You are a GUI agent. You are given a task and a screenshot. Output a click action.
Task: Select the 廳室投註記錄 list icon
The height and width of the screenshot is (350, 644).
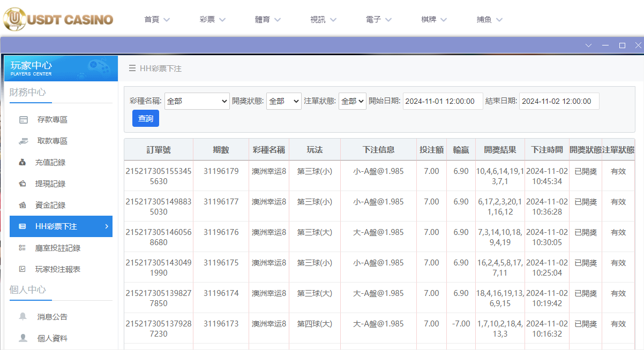23,247
